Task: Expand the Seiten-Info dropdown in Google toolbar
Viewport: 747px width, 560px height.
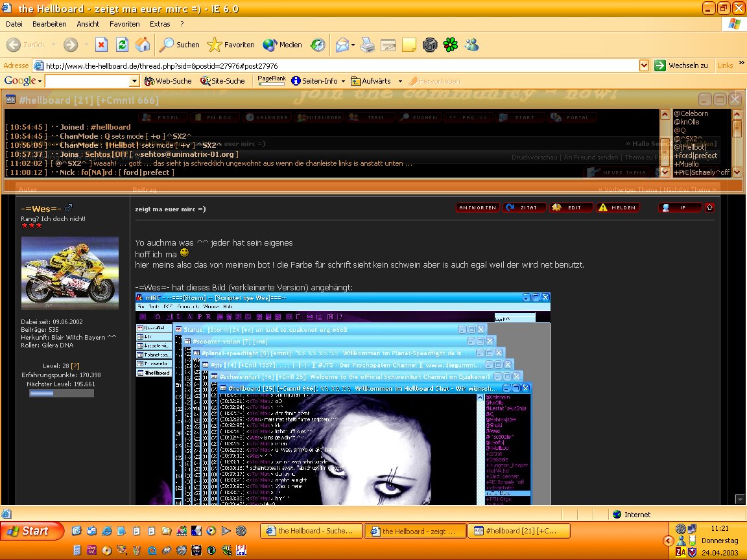Action: pyautogui.click(x=342, y=81)
